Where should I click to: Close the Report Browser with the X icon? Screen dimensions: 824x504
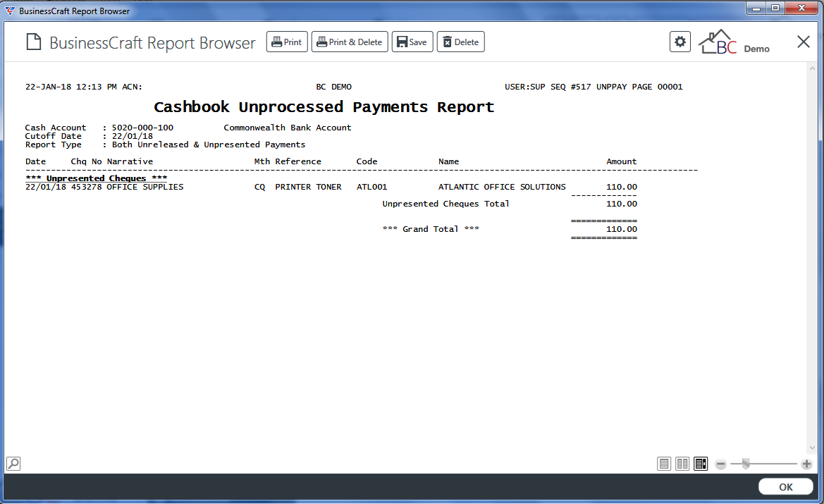click(804, 42)
